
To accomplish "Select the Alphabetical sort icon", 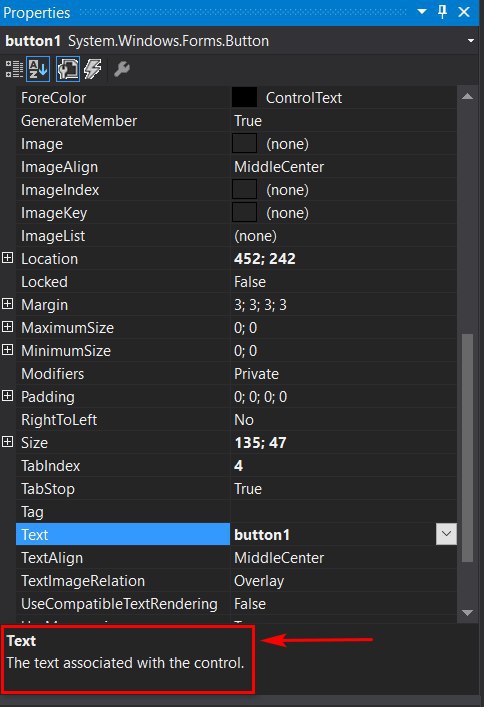I will 38,69.
